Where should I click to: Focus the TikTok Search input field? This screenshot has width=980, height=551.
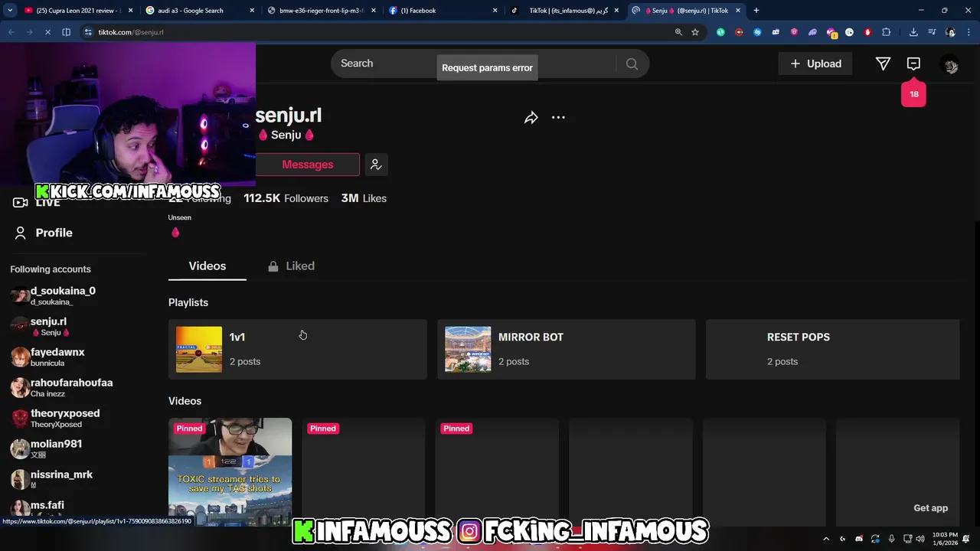click(475, 64)
